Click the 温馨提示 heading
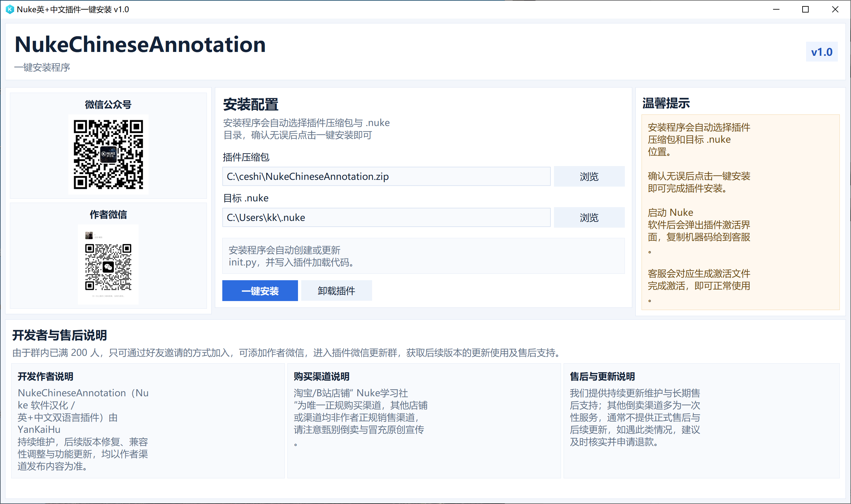 coord(666,103)
